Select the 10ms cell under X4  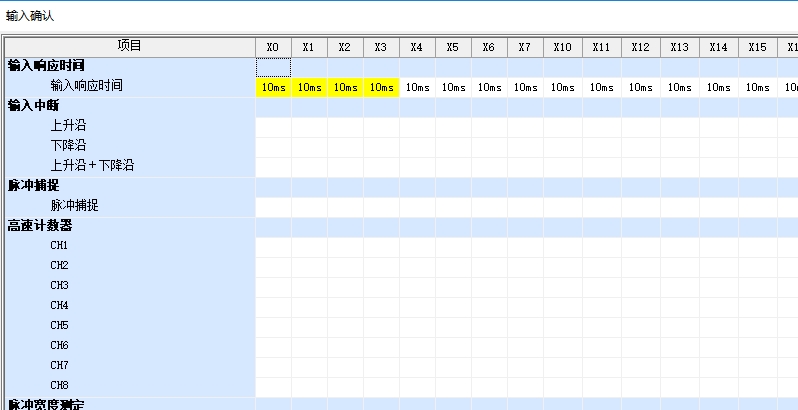[417, 87]
